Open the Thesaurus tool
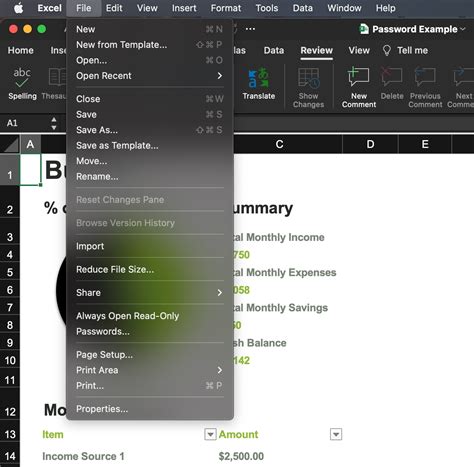Viewport: 474px width, 467px height. (57, 77)
